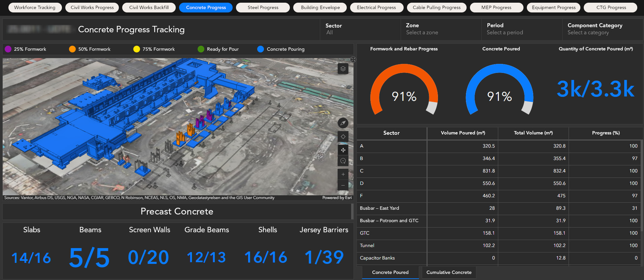
Task: Click the purple 25% Formwork legend dot
Action: click(x=8, y=49)
